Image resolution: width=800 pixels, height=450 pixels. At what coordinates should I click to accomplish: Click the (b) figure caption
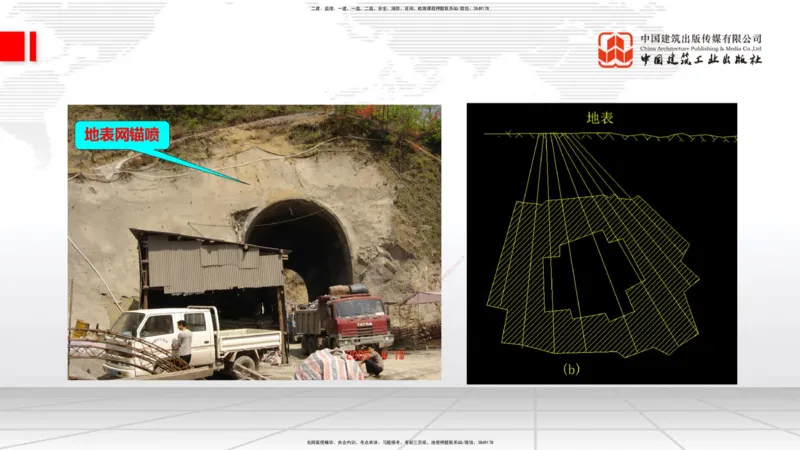571,368
